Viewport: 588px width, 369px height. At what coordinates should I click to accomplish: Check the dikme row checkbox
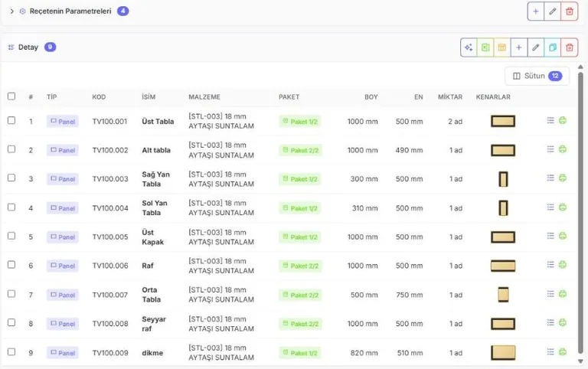pos(11,351)
